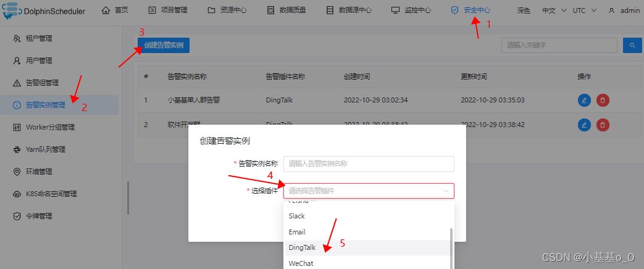The width and height of the screenshot is (644, 269).
Task: Click the 2022-10-29 03:35:03 update time cell
Action: coord(493,100)
